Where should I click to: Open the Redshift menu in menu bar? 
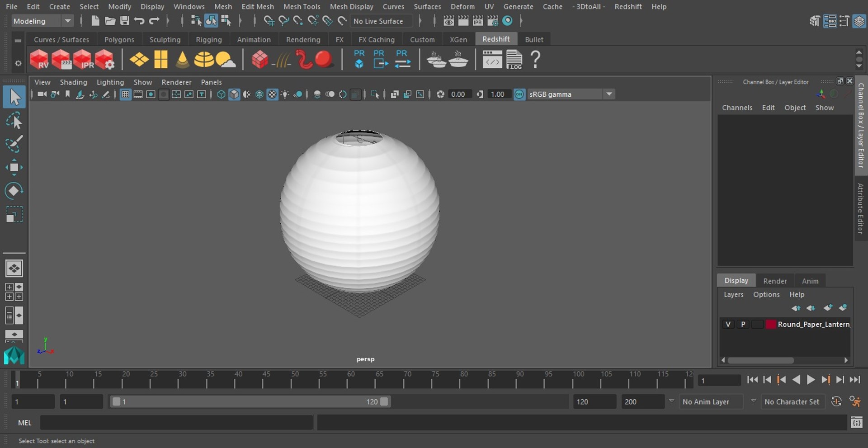click(x=628, y=6)
